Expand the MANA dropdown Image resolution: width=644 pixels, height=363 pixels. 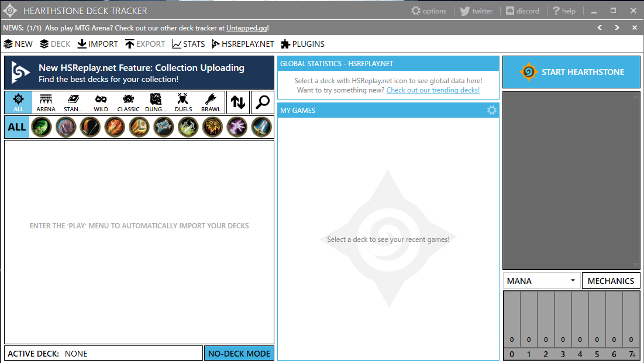coord(541,281)
